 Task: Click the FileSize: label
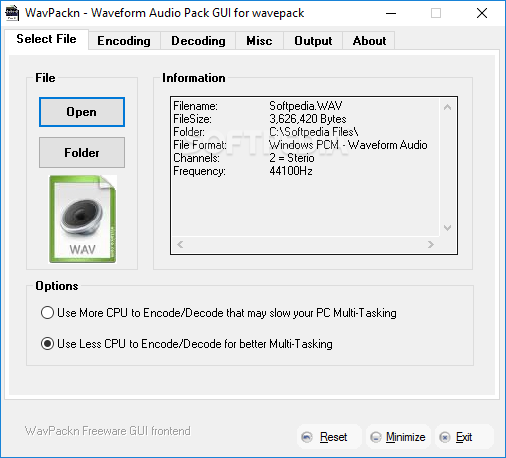click(192, 119)
